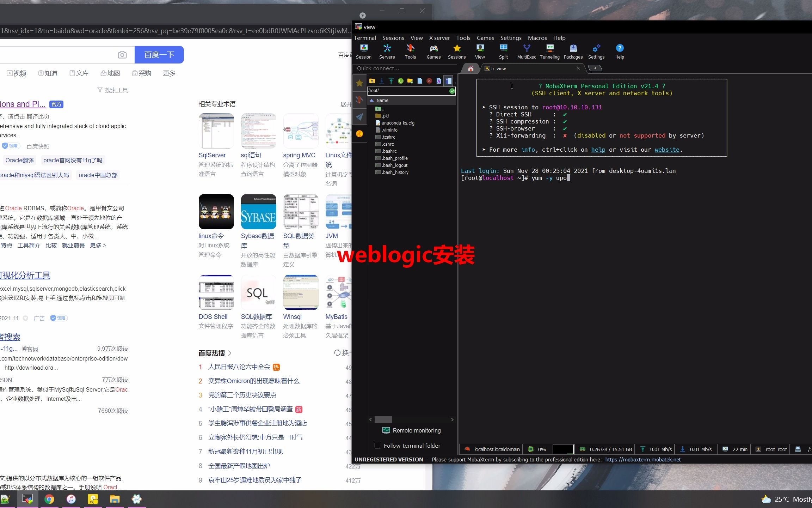Viewport: 812px width, 508px height.
Task: Enable Follow terminal folder checkbox
Action: (377, 446)
